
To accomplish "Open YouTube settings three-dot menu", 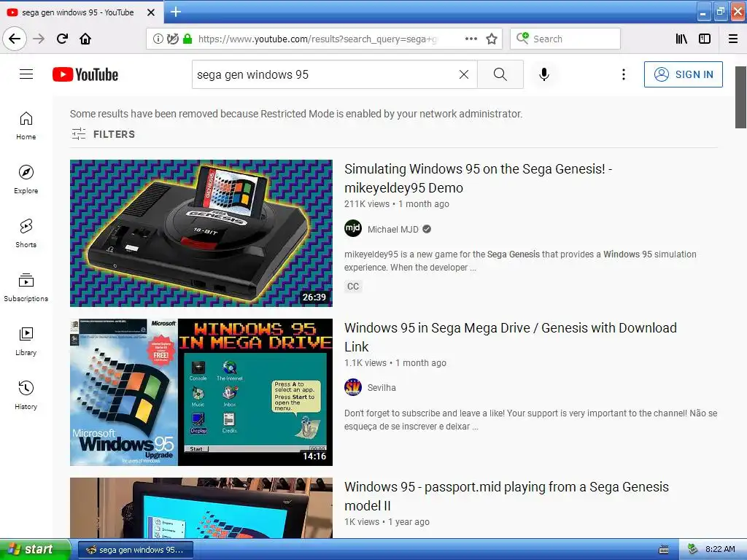I will [x=624, y=75].
